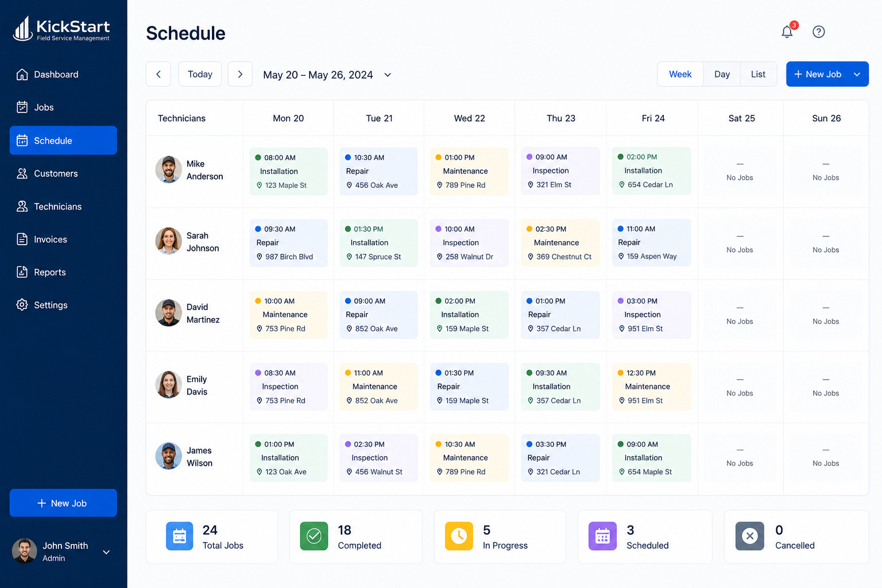Open Mike Anderson's 08:00 AM Installation job

(288, 171)
